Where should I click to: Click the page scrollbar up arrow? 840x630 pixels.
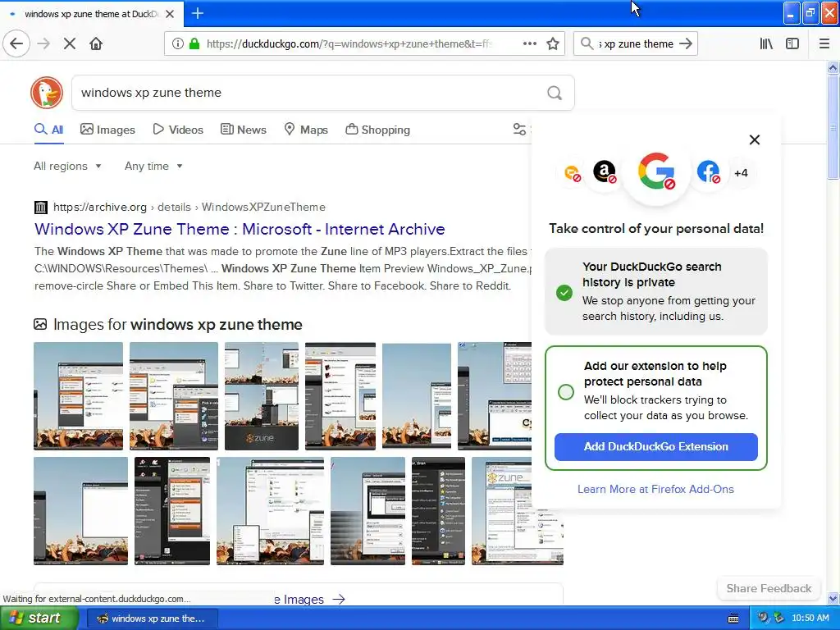tap(833, 68)
